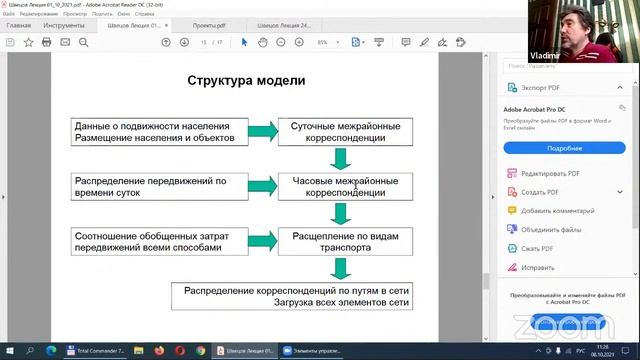Open the Windows Start menu

pos(10,351)
